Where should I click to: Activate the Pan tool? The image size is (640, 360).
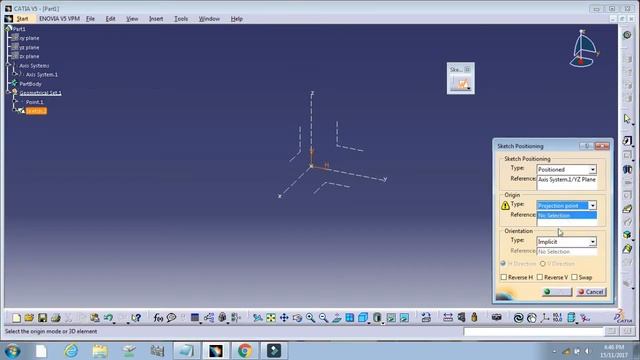284,318
